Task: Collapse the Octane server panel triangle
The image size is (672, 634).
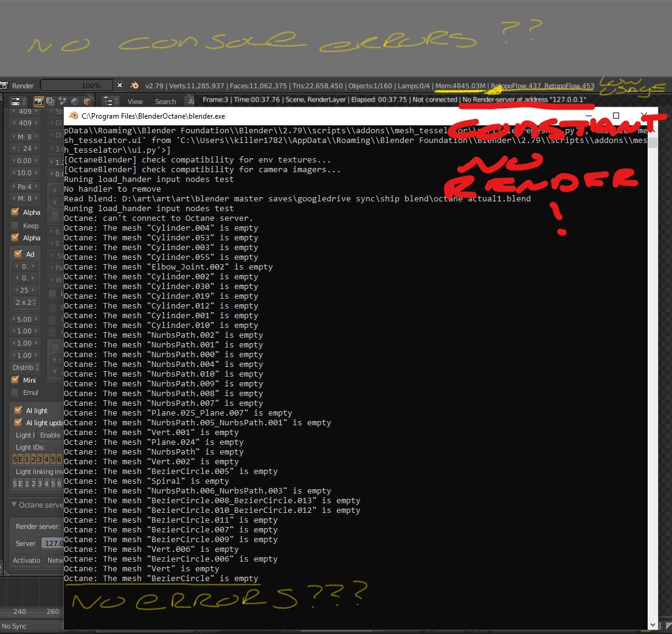Action: [14, 504]
